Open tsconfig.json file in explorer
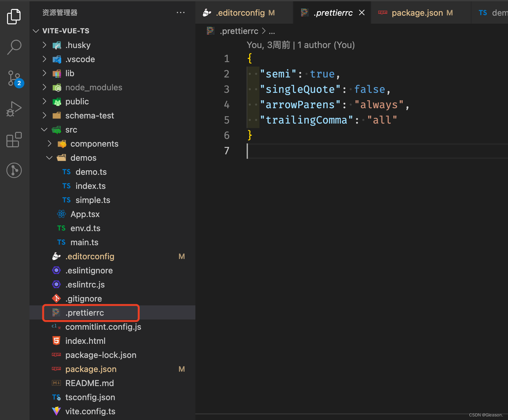Image resolution: width=508 pixels, height=420 pixels. (112, 397)
